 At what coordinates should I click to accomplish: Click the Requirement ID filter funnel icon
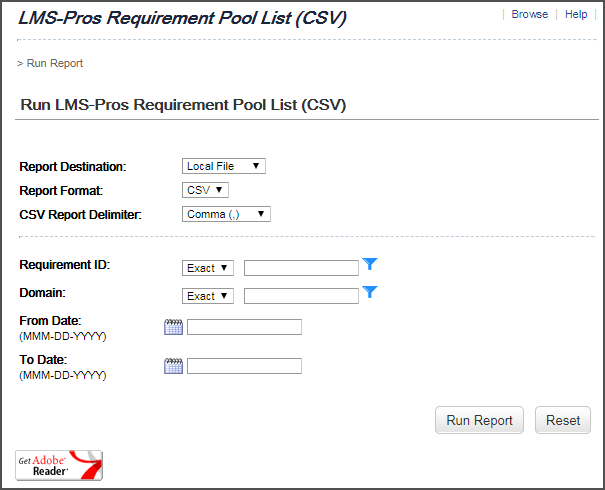click(x=370, y=265)
